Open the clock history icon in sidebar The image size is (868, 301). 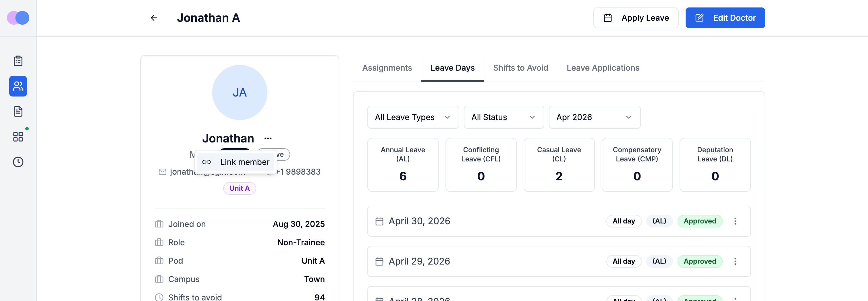[x=18, y=162]
